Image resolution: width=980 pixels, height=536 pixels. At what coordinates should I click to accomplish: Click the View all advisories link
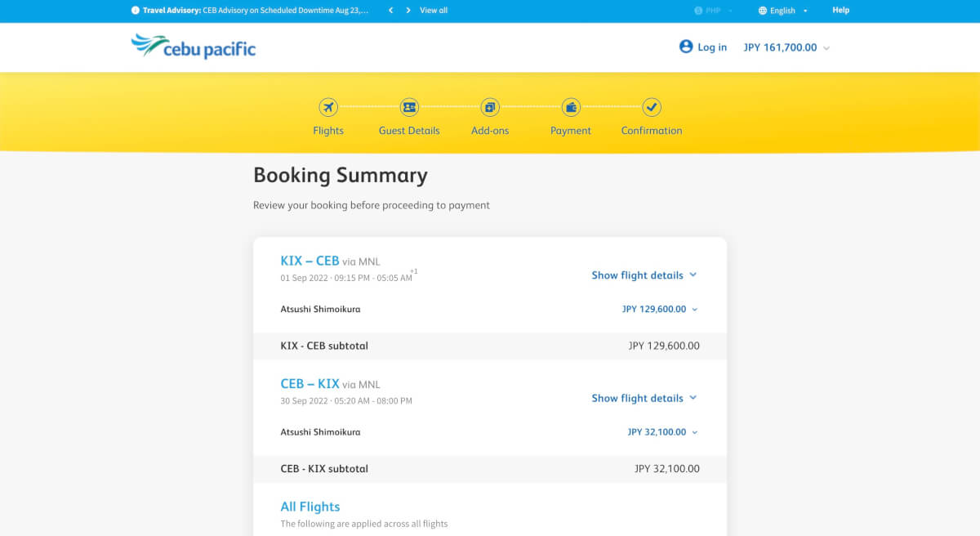pyautogui.click(x=434, y=11)
